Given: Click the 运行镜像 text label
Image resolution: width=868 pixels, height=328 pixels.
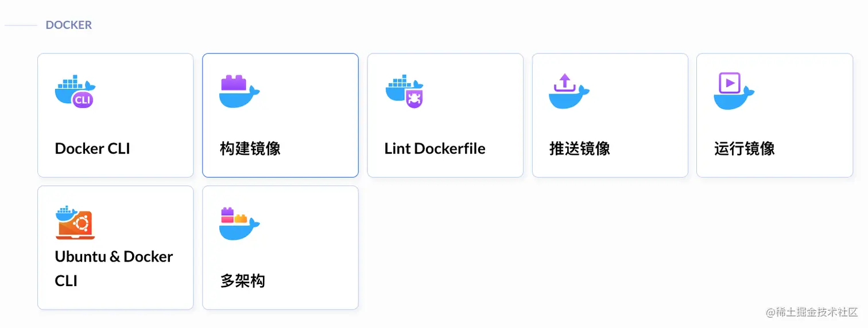Looking at the screenshot, I should pos(745,149).
